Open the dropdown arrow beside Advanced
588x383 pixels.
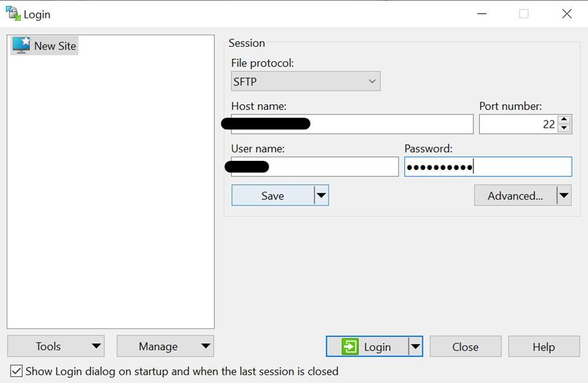[565, 195]
